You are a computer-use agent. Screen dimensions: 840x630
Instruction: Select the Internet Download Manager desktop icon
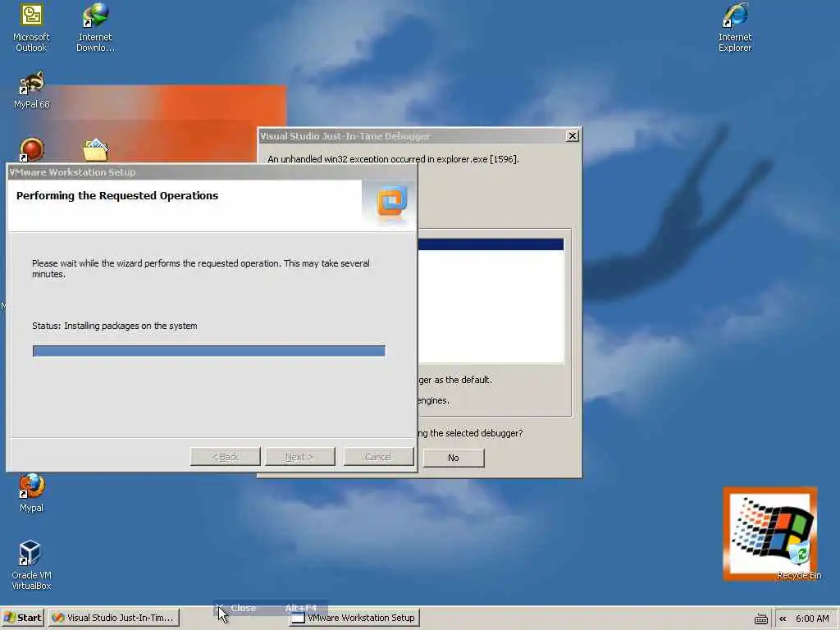[x=95, y=28]
